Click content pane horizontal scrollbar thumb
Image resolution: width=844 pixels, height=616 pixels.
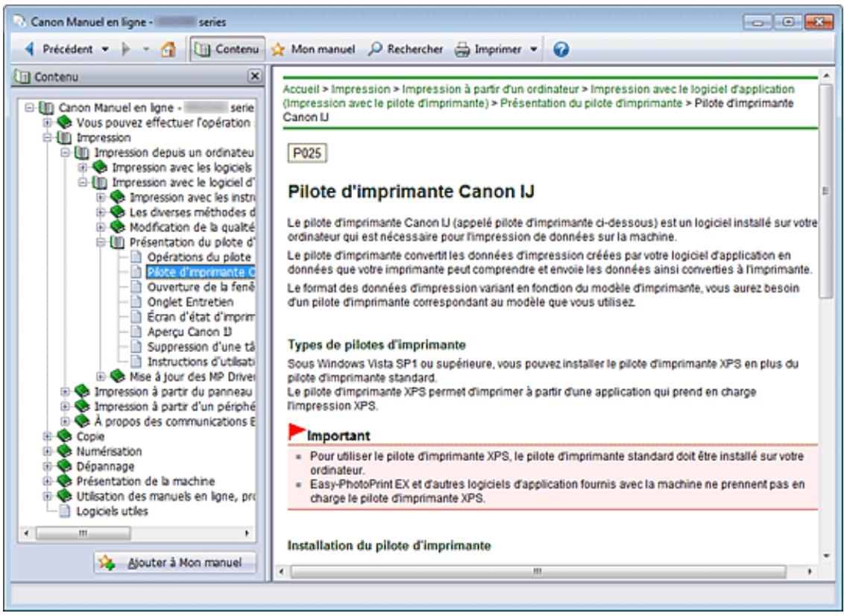(538, 571)
